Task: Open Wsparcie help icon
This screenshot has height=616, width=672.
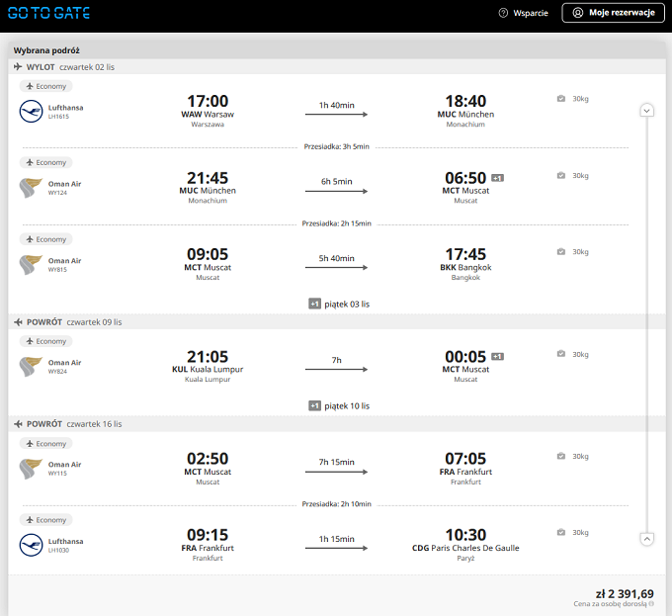Action: coord(503,13)
